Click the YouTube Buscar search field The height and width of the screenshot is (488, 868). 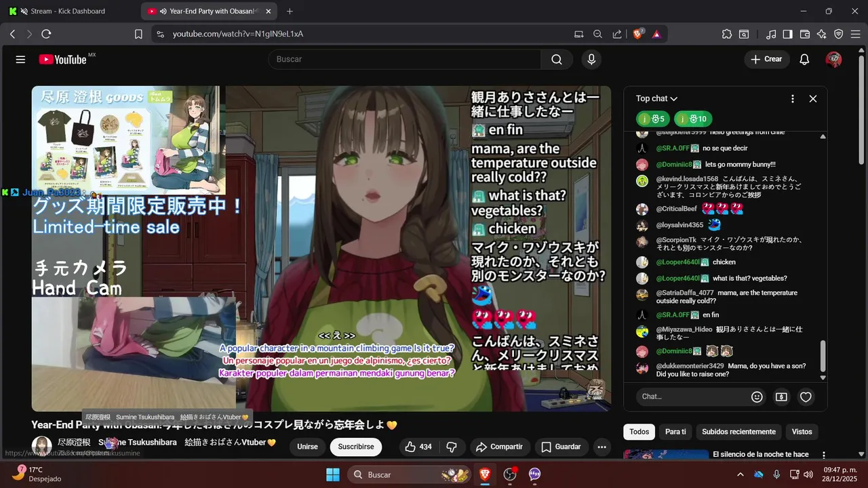pyautogui.click(x=405, y=60)
